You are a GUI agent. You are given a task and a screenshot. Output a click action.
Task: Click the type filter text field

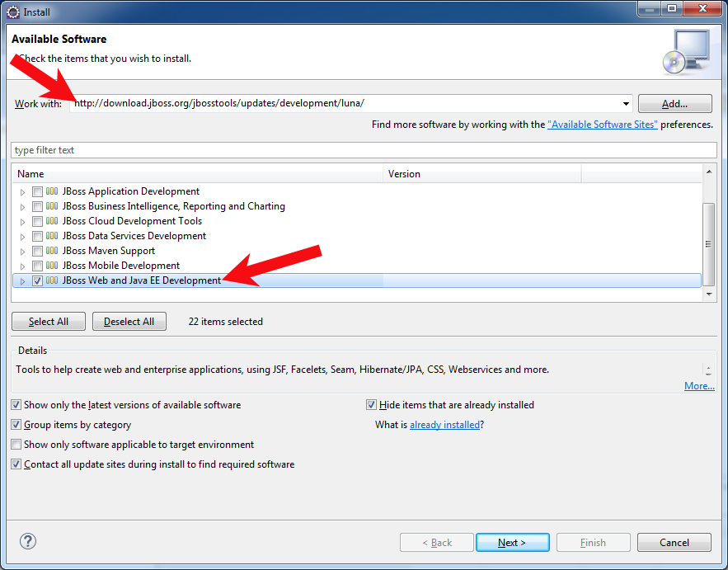point(364,150)
